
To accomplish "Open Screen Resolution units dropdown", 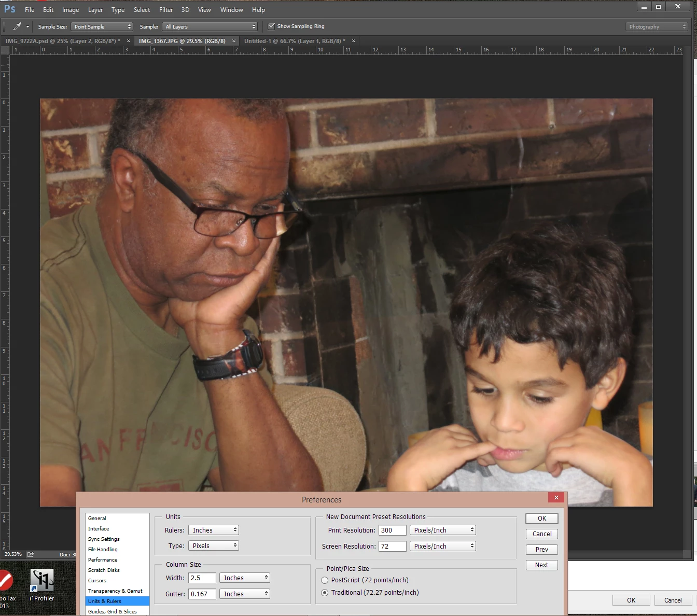I will pyautogui.click(x=443, y=546).
